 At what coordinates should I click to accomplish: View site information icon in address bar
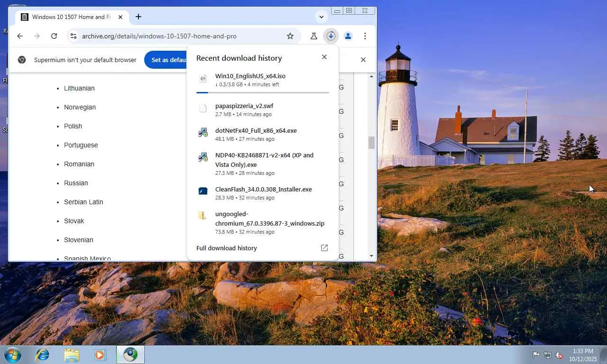73,36
